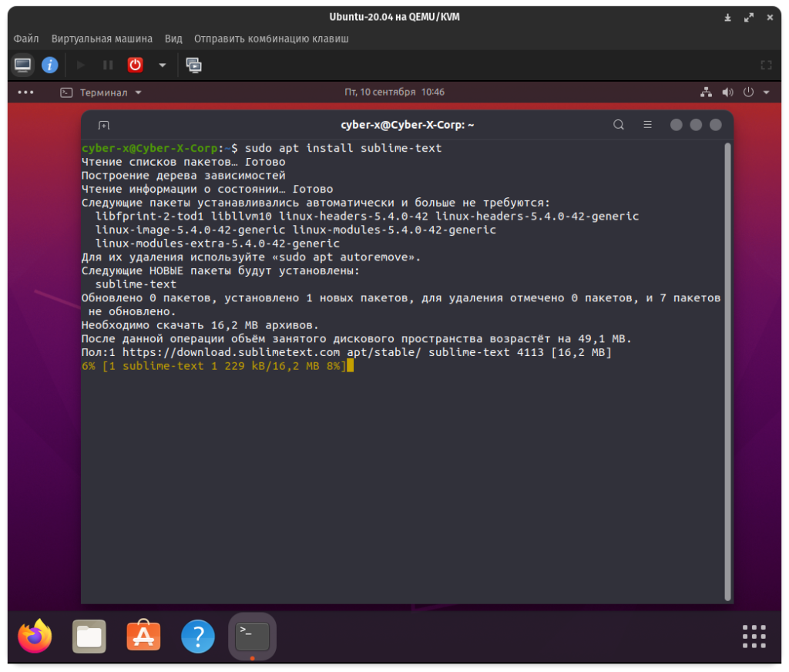The width and height of the screenshot is (789, 672).
Task: Show virtual hardware details info icon
Action: (x=50, y=65)
